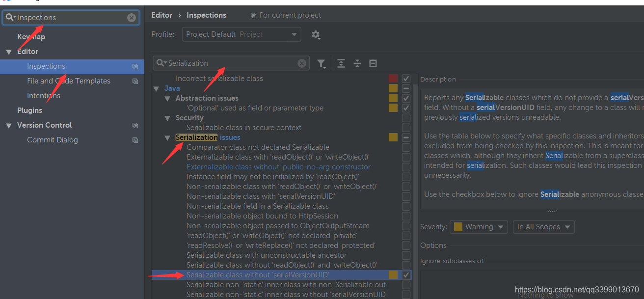
Task: Click the search magnifier in settings search
Action: [11, 18]
